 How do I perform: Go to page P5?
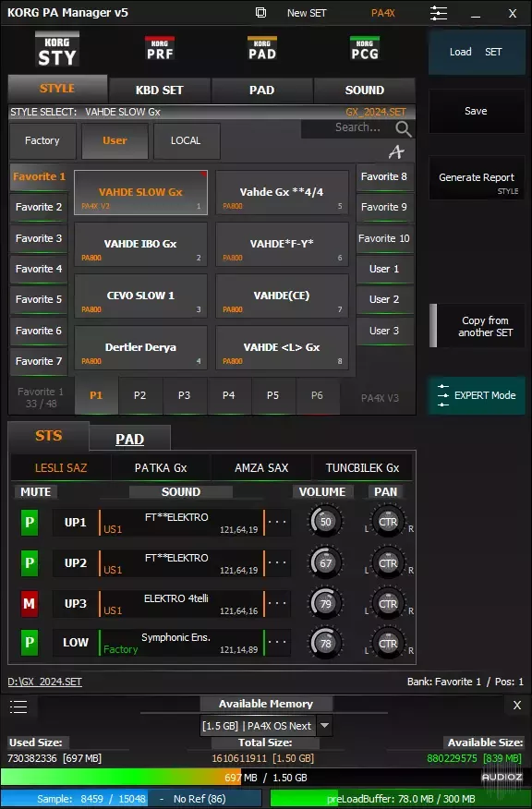coord(273,396)
